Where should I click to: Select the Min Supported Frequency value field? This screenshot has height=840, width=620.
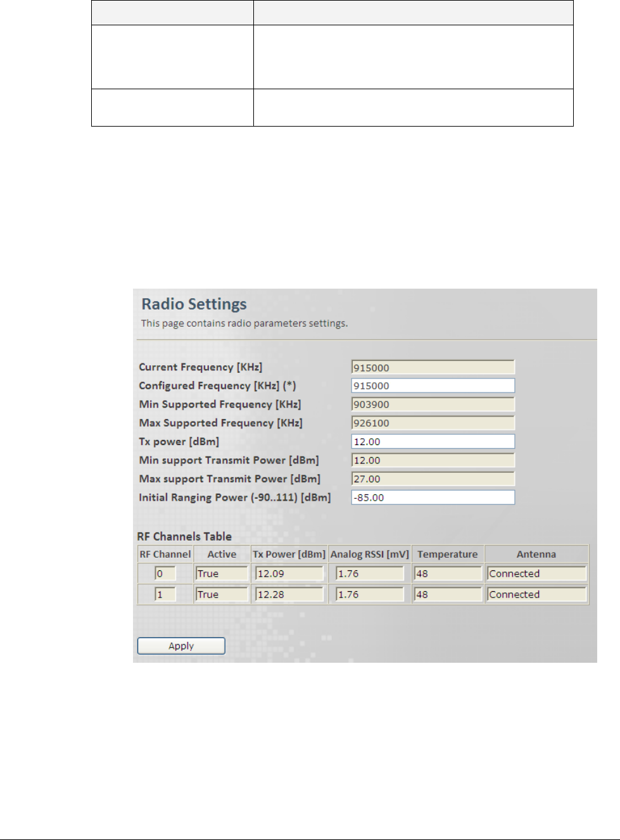[433, 404]
